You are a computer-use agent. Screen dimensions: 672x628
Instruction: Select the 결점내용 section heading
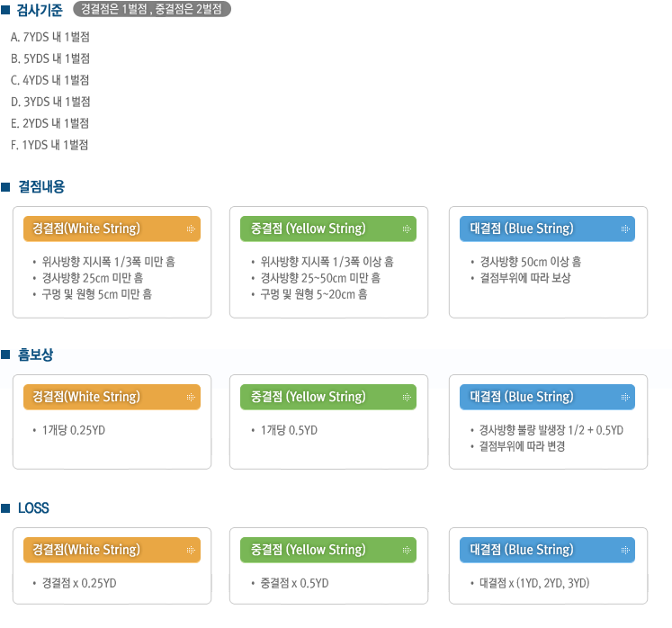41,187
